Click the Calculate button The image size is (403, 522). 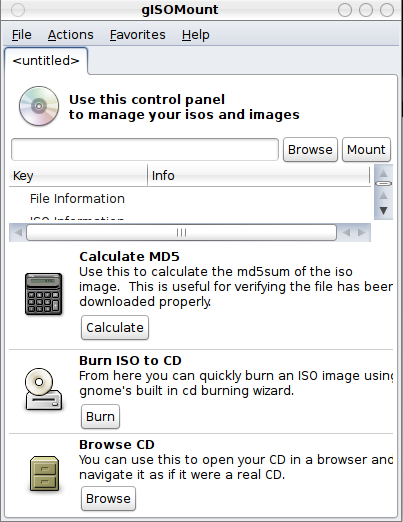(115, 328)
